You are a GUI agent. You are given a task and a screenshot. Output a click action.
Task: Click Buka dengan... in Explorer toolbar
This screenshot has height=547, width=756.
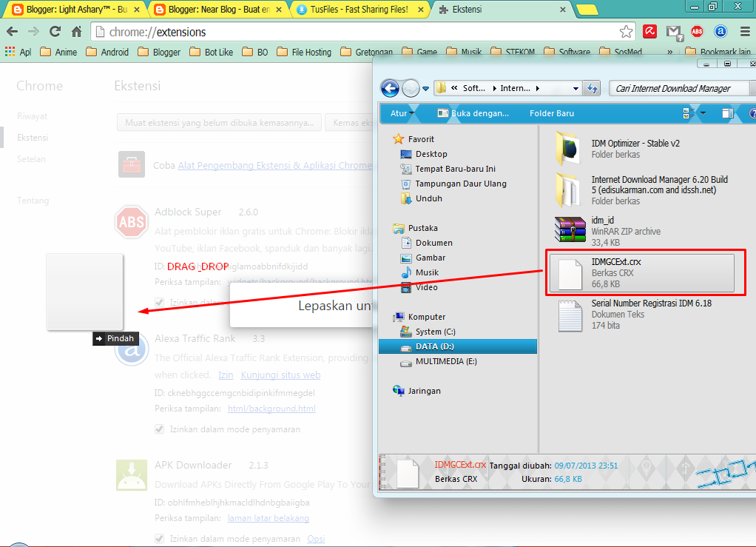click(x=473, y=113)
